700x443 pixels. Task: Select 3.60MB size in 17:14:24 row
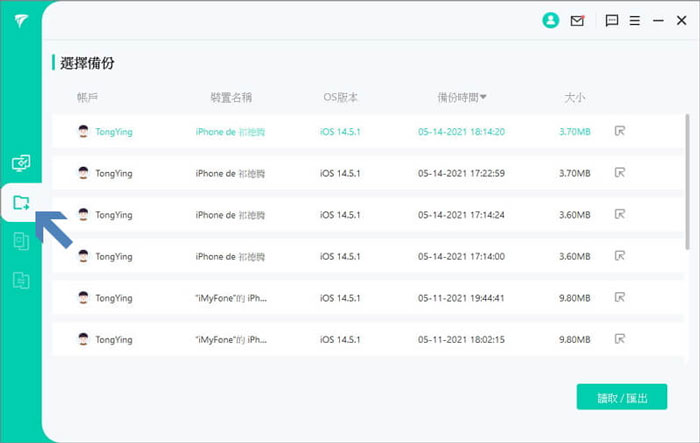point(575,215)
